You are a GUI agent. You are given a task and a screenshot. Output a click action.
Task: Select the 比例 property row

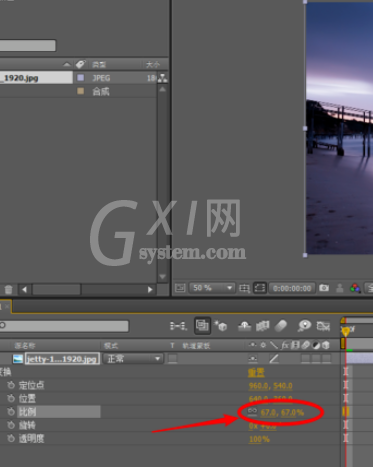59,412
